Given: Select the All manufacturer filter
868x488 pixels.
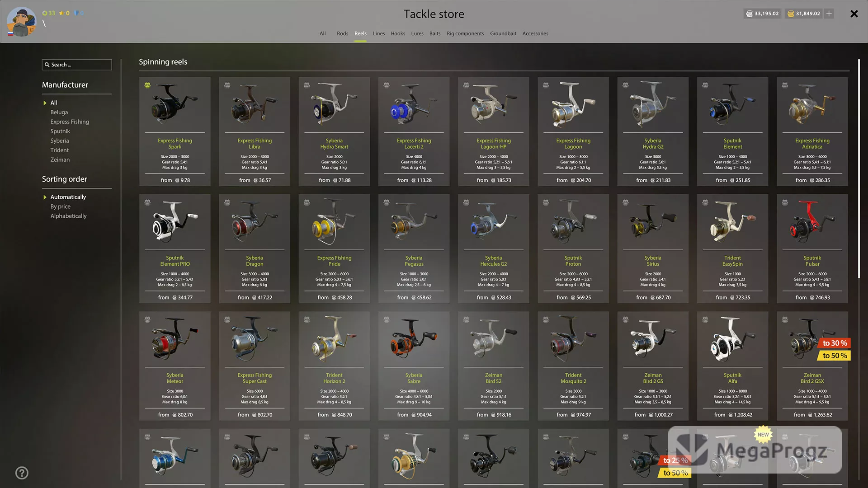Looking at the screenshot, I should [x=54, y=103].
